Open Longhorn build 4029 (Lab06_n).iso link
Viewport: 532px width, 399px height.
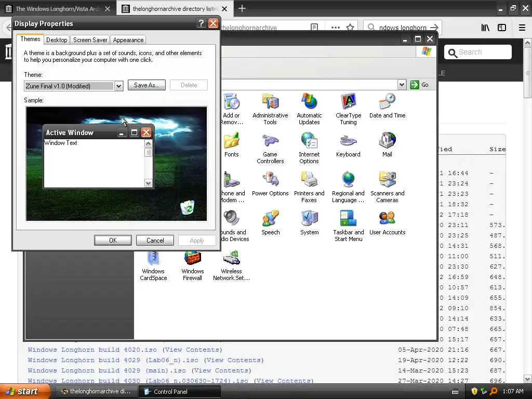113,360
